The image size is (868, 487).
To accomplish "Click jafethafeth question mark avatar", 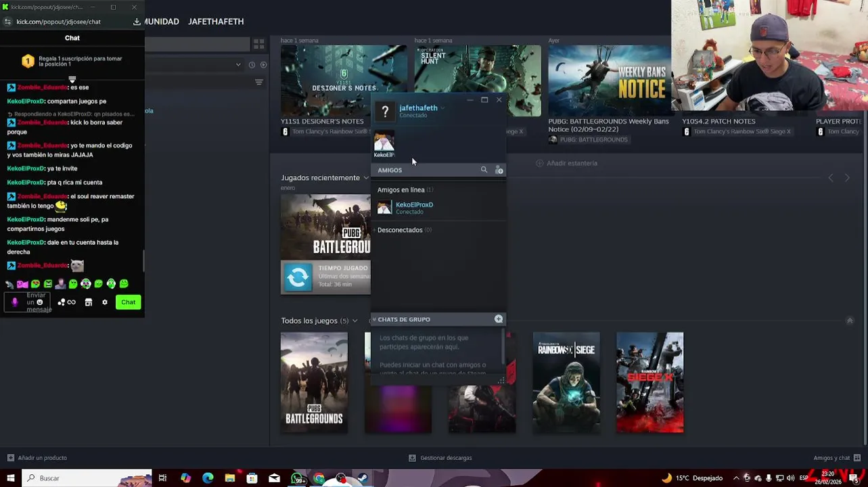I will pyautogui.click(x=385, y=112).
